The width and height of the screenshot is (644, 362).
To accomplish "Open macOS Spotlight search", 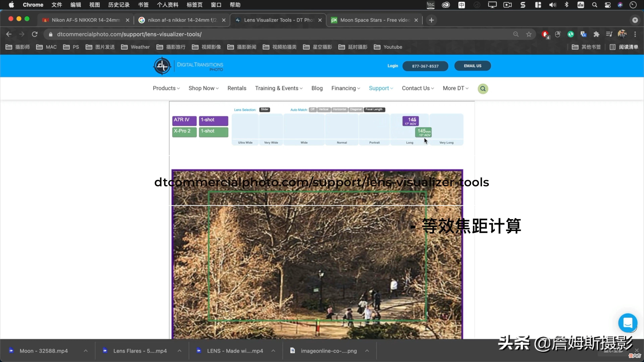I will [595, 5].
